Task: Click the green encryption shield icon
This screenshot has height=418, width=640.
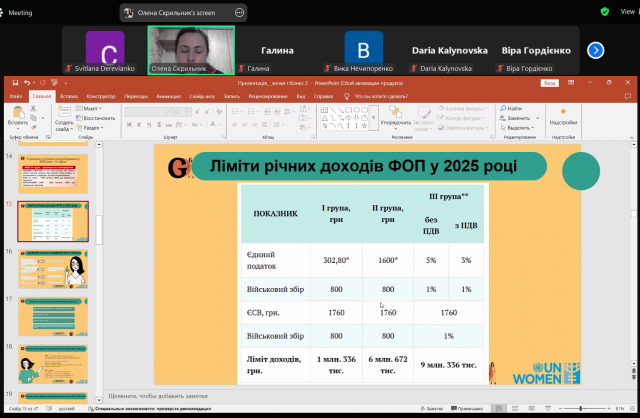Action: tap(604, 12)
